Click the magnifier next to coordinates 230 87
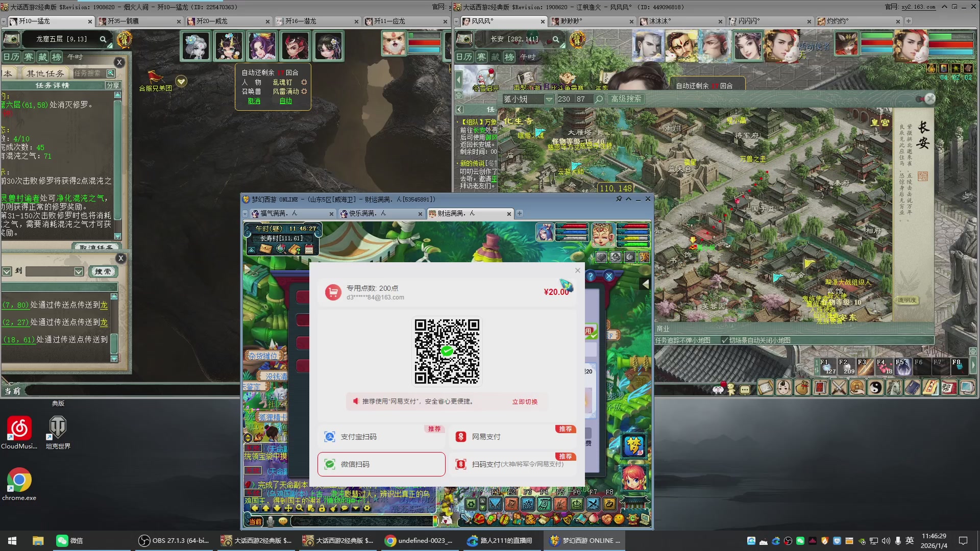This screenshot has height=551, width=980. (x=599, y=99)
